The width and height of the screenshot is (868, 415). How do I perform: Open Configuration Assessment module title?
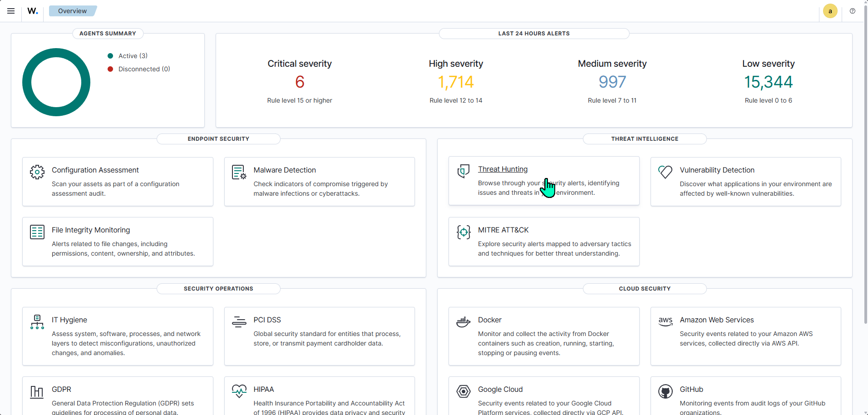tap(95, 170)
